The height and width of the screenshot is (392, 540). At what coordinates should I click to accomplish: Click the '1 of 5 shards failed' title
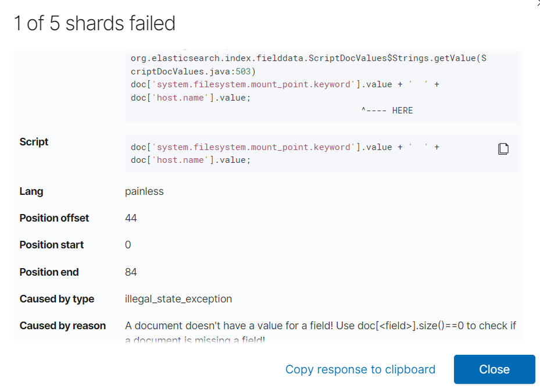click(x=95, y=23)
